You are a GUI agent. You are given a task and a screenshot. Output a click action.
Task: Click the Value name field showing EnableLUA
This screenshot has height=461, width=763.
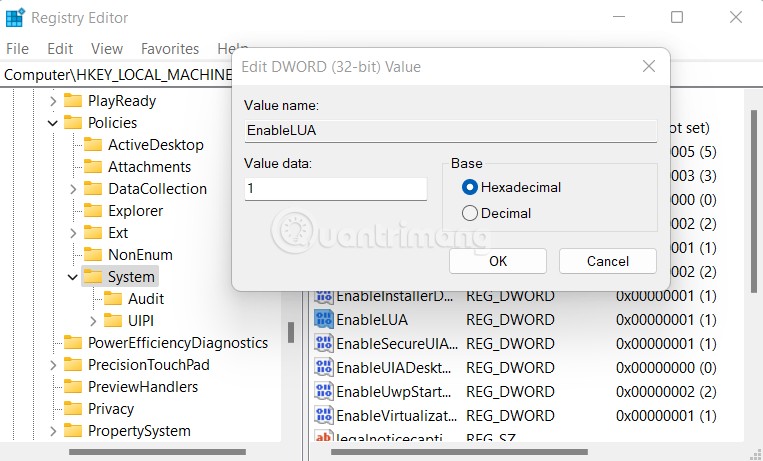[451, 130]
